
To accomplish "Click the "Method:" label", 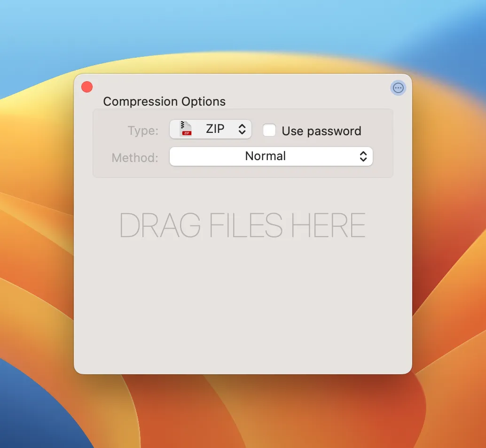I will (x=135, y=158).
